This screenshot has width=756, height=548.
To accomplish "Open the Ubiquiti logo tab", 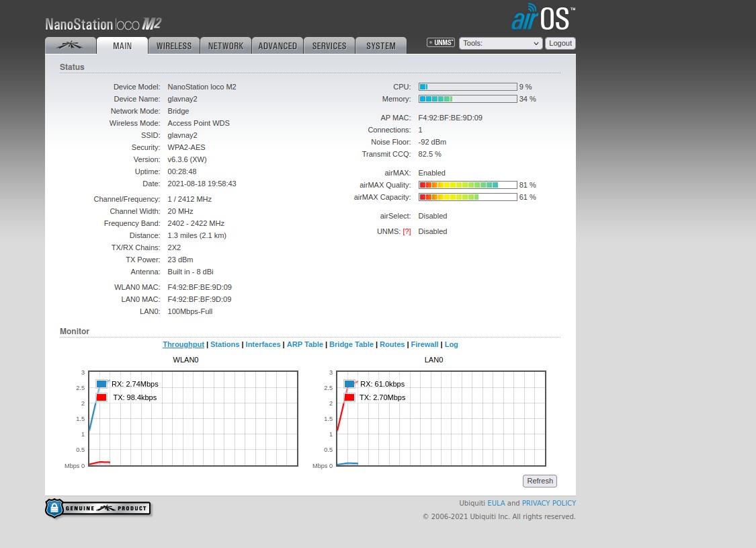I will [x=71, y=46].
